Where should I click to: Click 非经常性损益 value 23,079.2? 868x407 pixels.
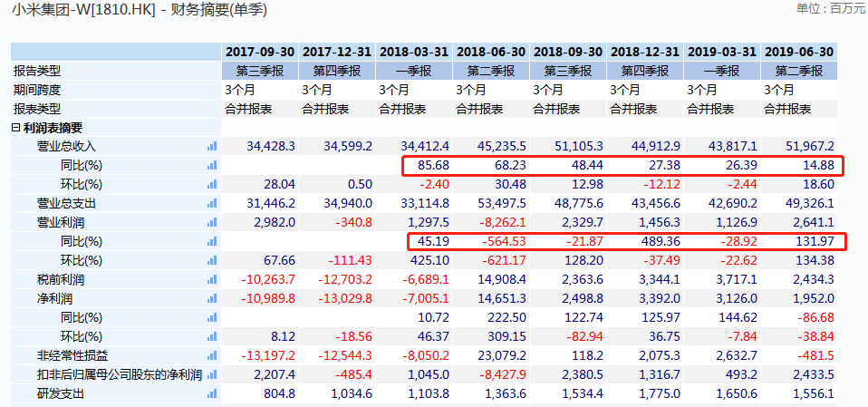[502, 355]
